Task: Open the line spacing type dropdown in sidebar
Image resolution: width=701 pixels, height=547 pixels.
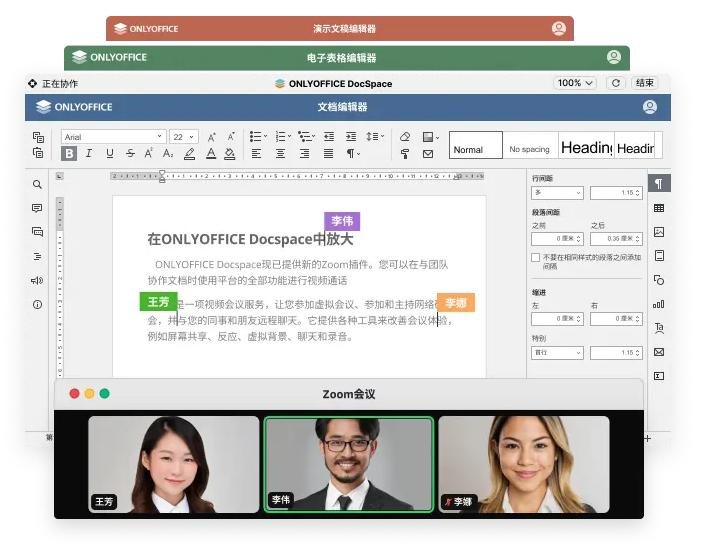Action: (557, 193)
